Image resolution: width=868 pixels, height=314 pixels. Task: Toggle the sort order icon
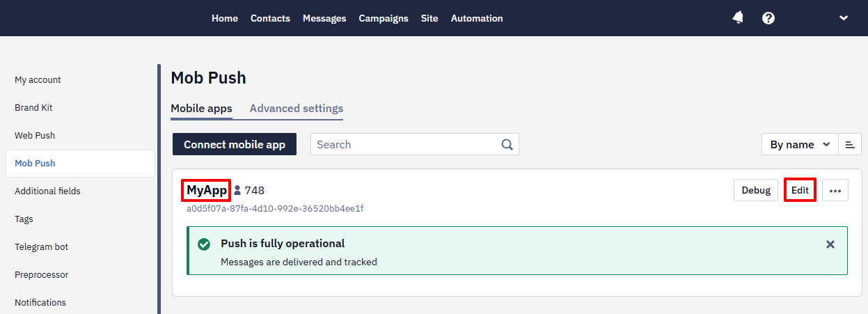pos(850,145)
